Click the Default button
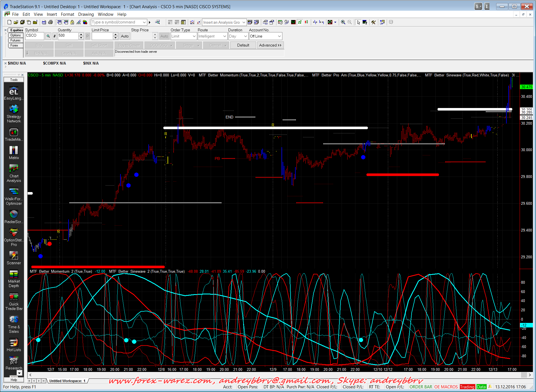Image resolution: width=536 pixels, height=392 pixels. (x=243, y=45)
